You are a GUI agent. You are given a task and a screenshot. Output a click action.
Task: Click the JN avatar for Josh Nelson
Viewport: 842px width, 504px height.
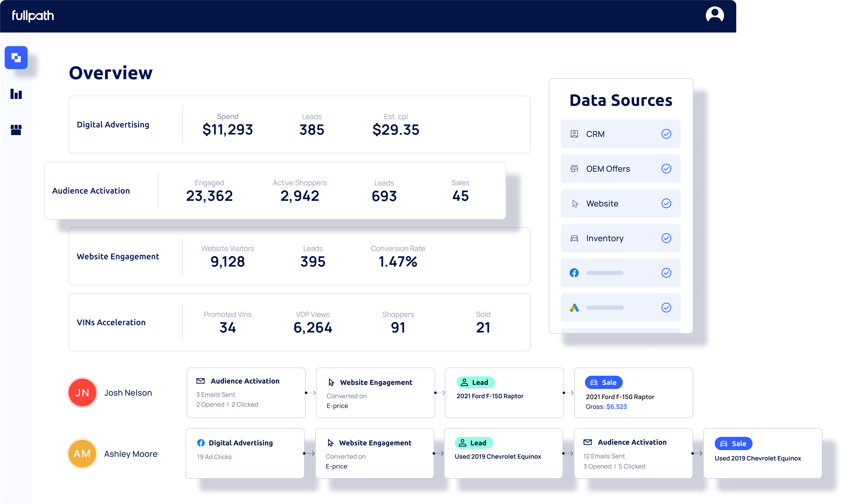click(x=82, y=393)
